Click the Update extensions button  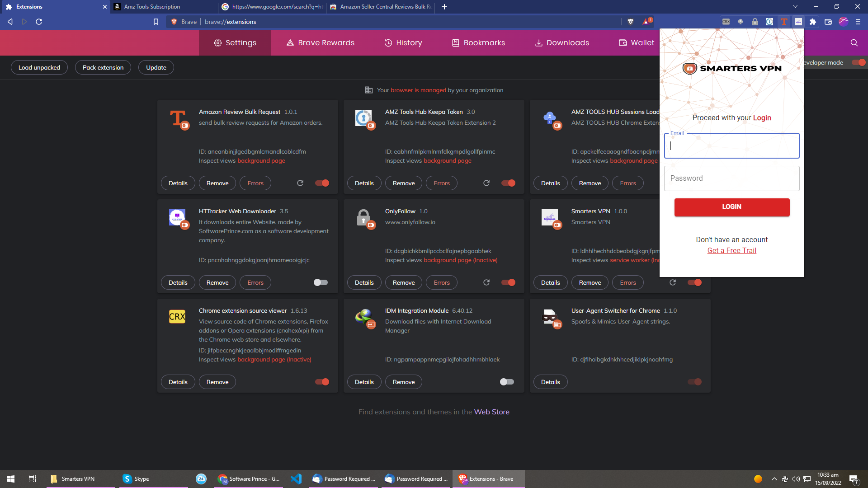[156, 67]
